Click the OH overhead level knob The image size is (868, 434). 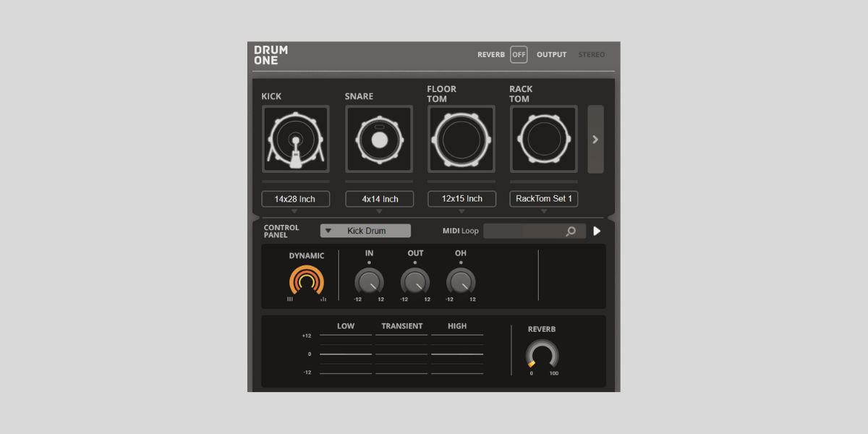[461, 282]
